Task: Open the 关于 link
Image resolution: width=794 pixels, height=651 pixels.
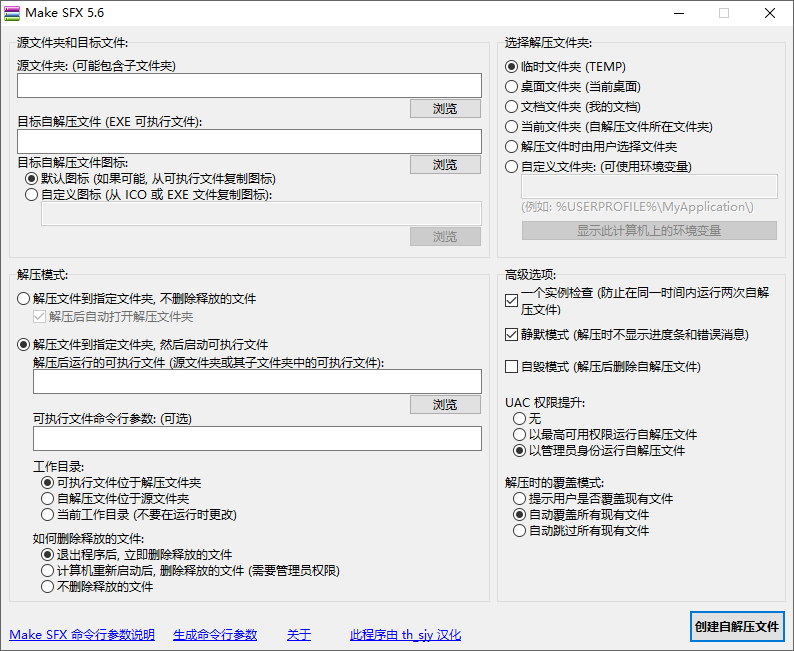Action: [x=299, y=635]
